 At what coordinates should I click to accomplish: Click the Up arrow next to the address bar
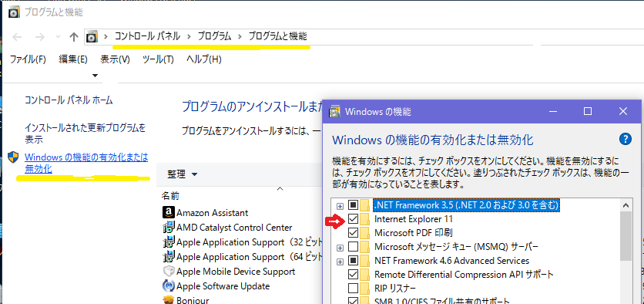click(74, 37)
